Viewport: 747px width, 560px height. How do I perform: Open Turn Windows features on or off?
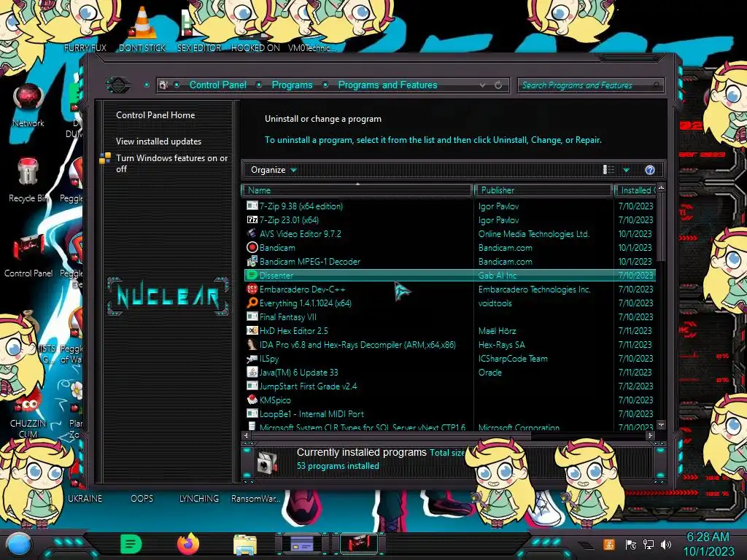171,163
